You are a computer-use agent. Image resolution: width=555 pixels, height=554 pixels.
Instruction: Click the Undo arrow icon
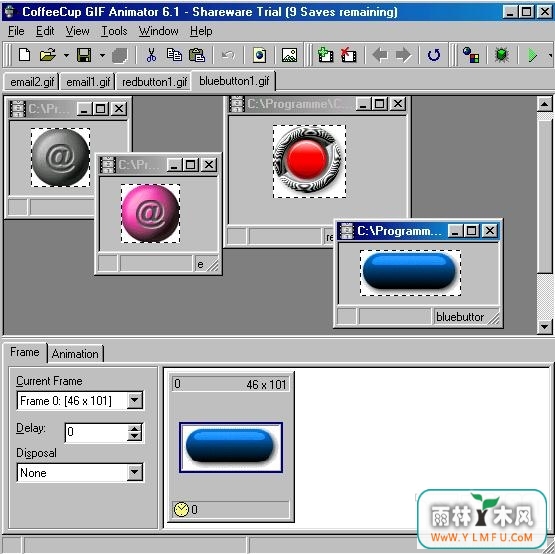[x=228, y=55]
